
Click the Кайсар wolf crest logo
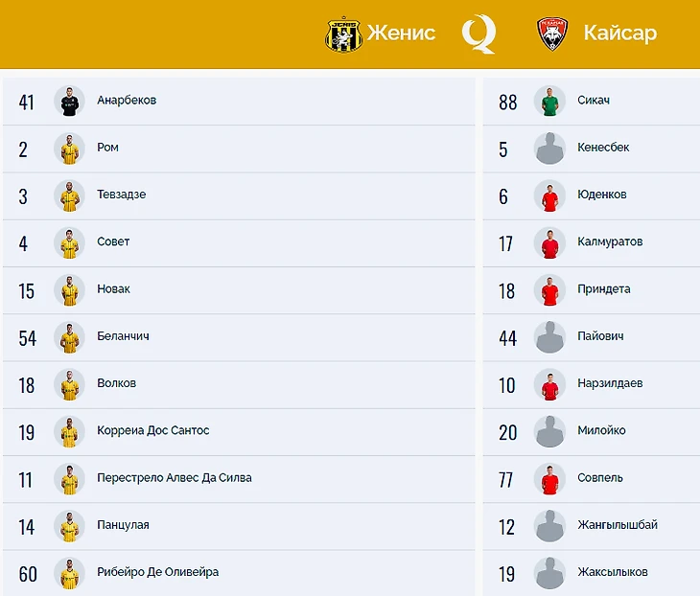pos(551,34)
